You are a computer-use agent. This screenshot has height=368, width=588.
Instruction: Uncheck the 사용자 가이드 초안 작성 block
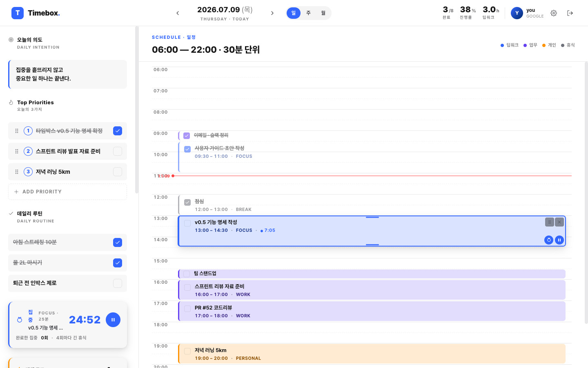(187, 149)
